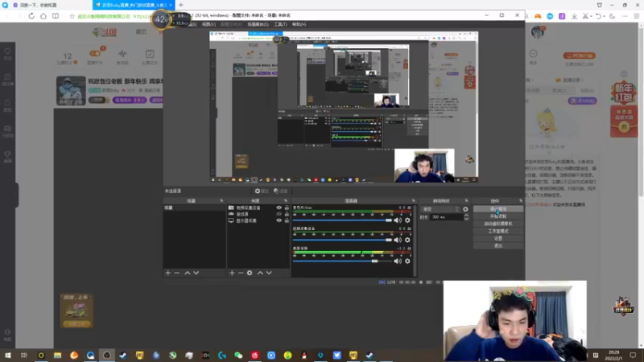Refresh the browser page
Image resolution: width=644 pixels, height=362 pixels.
coord(31,16)
